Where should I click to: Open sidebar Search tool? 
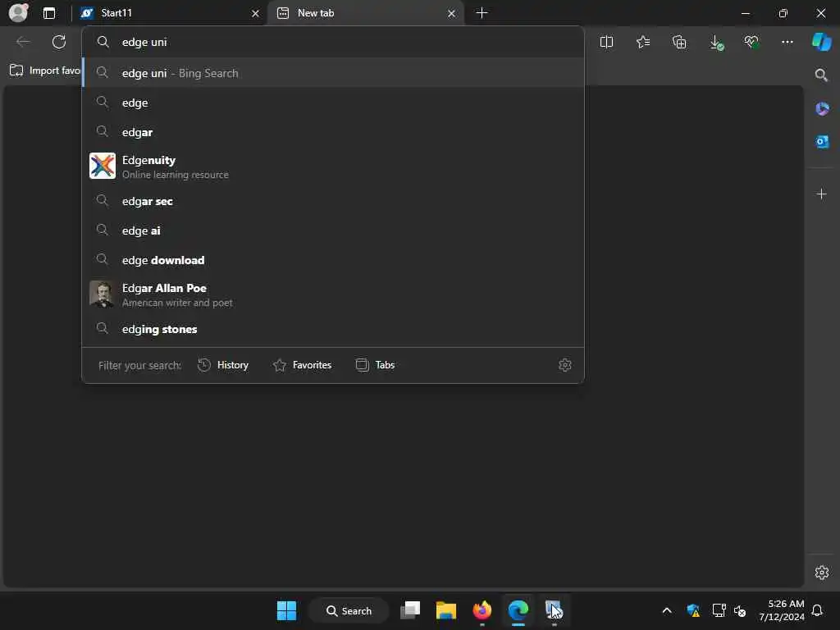point(821,75)
